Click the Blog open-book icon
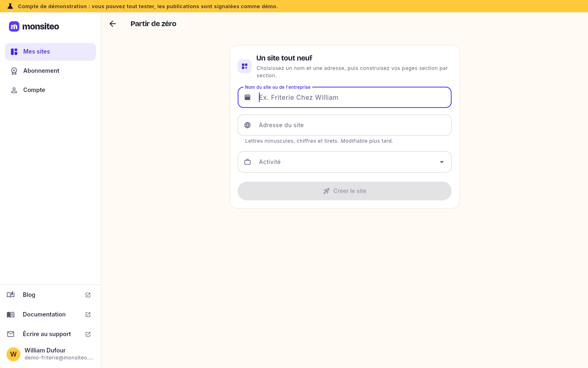588x368 pixels. click(x=11, y=295)
